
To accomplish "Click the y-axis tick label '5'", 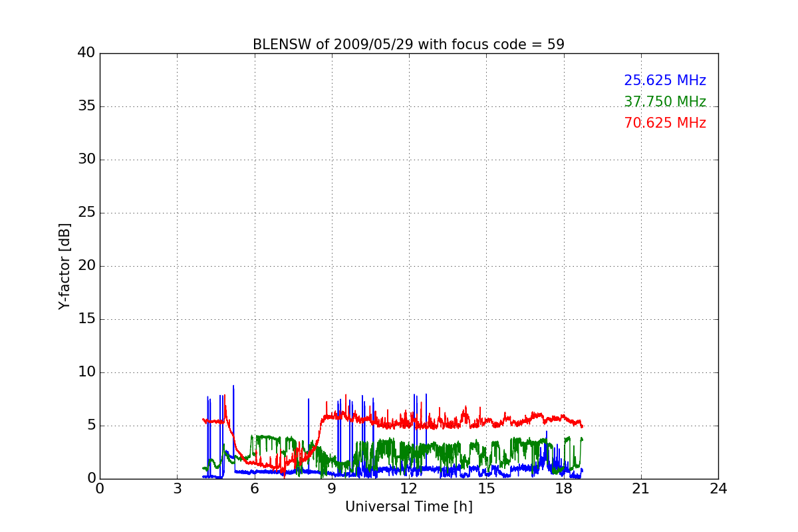I will point(91,426).
